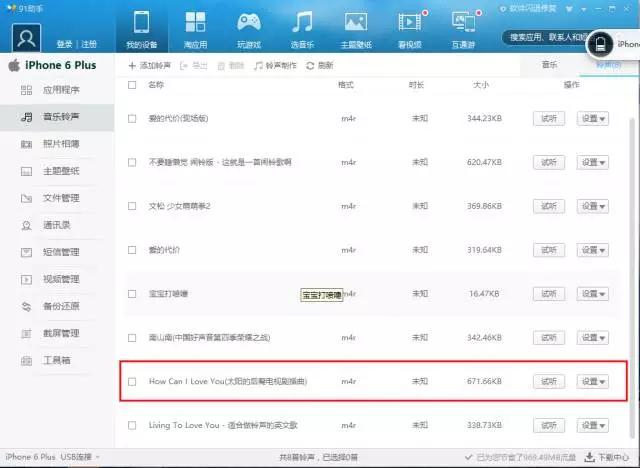This screenshot has width=640, height=468.
Task: Click 试听 for 爱的代价(现场版)
Action: point(549,119)
